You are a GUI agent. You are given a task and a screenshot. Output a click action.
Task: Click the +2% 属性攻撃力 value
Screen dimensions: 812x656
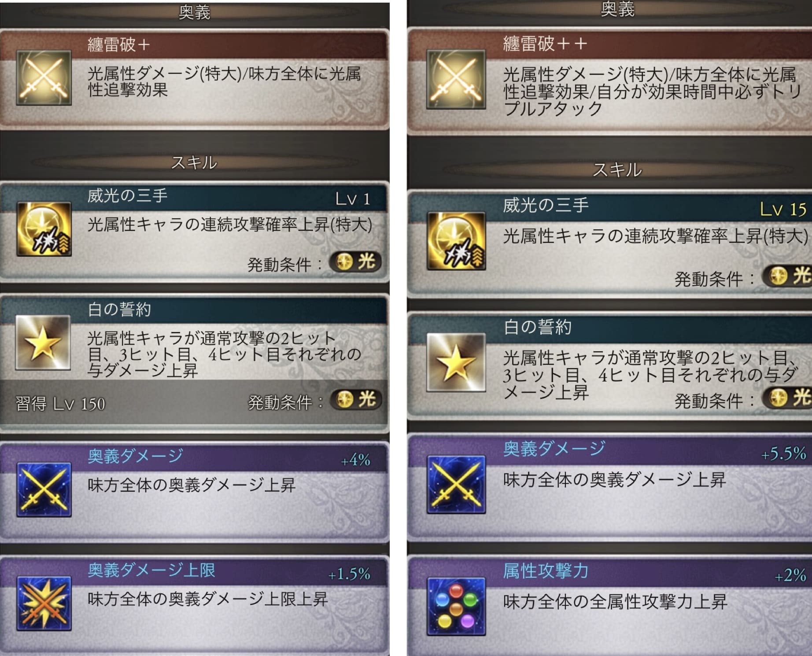click(790, 575)
